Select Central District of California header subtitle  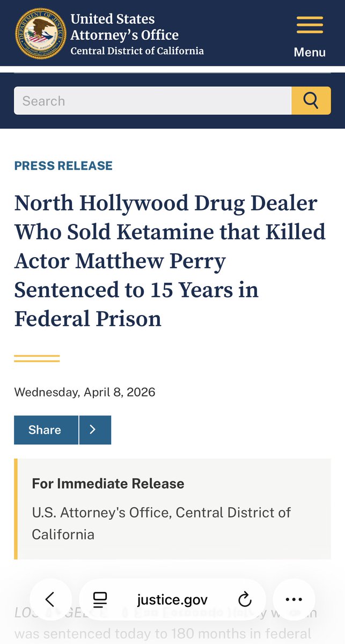coord(137,52)
